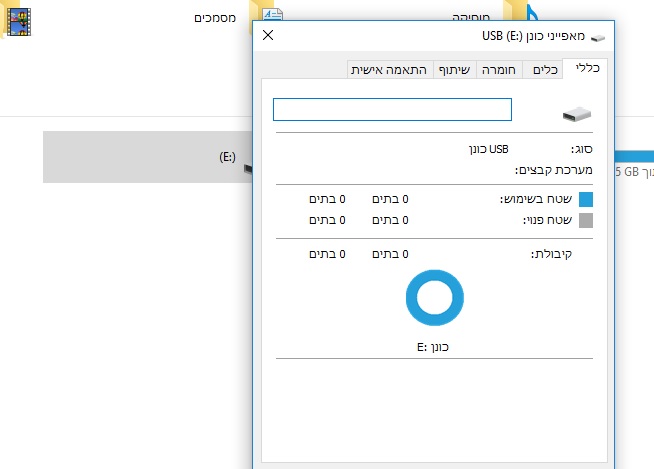Click the blue ring capacity chart
Image resolution: width=654 pixels, height=469 pixels.
(435, 298)
